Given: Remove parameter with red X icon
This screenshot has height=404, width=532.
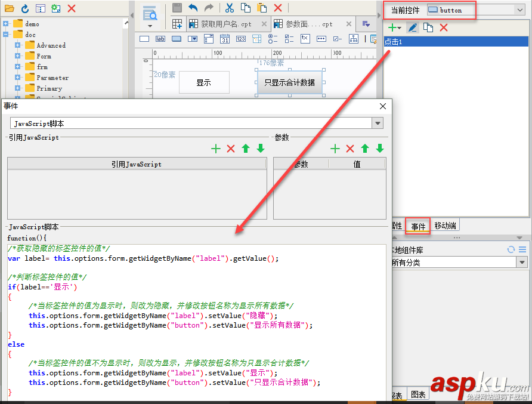Looking at the screenshot, I should tap(350, 149).
